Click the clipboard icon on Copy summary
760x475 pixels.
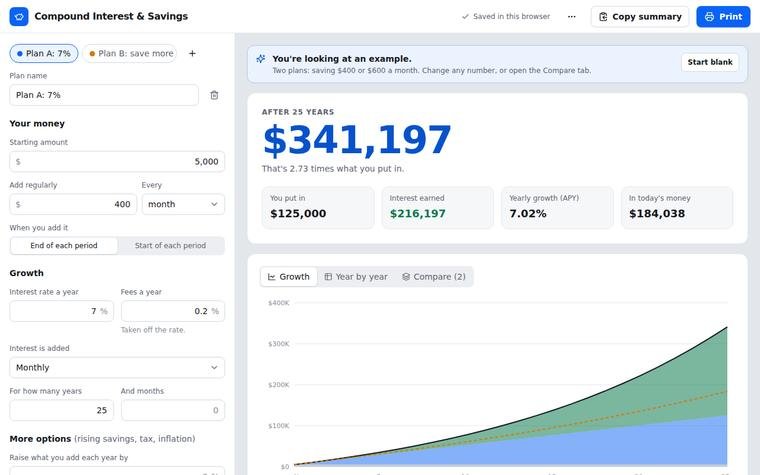pos(603,16)
